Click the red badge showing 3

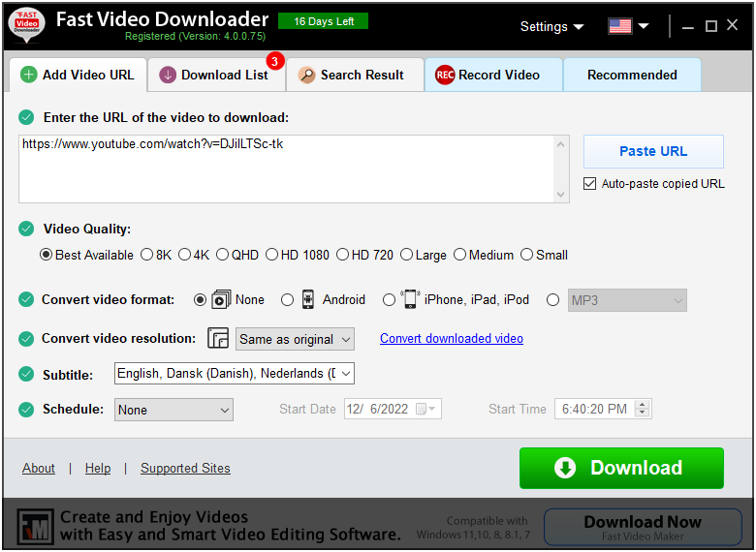pos(275,61)
